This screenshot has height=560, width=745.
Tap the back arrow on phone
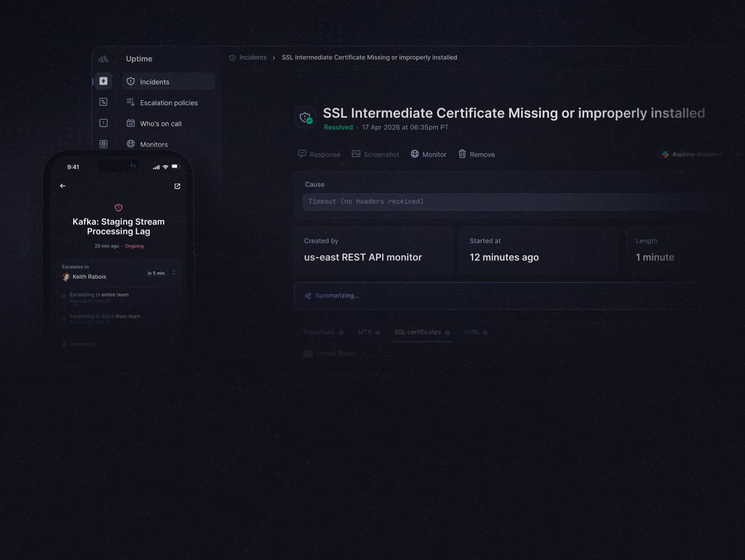[x=63, y=186]
